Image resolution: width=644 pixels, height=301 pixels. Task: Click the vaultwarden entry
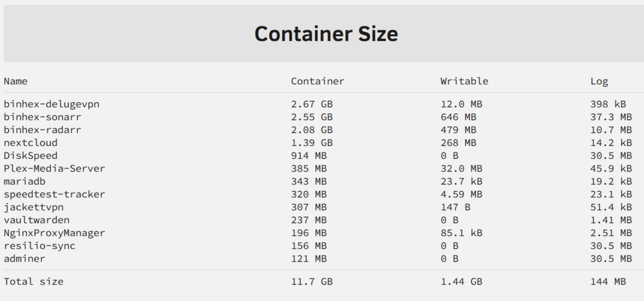[x=37, y=220]
